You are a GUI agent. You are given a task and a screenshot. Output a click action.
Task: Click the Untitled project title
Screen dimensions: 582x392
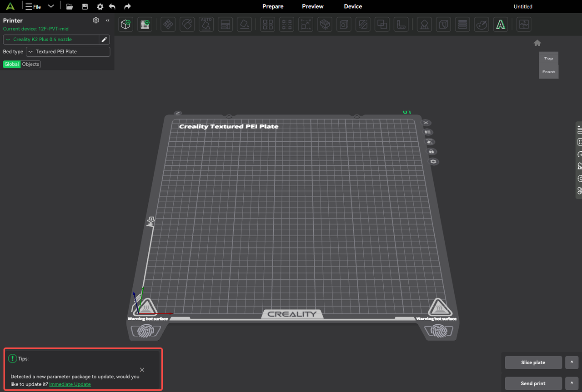click(x=523, y=6)
